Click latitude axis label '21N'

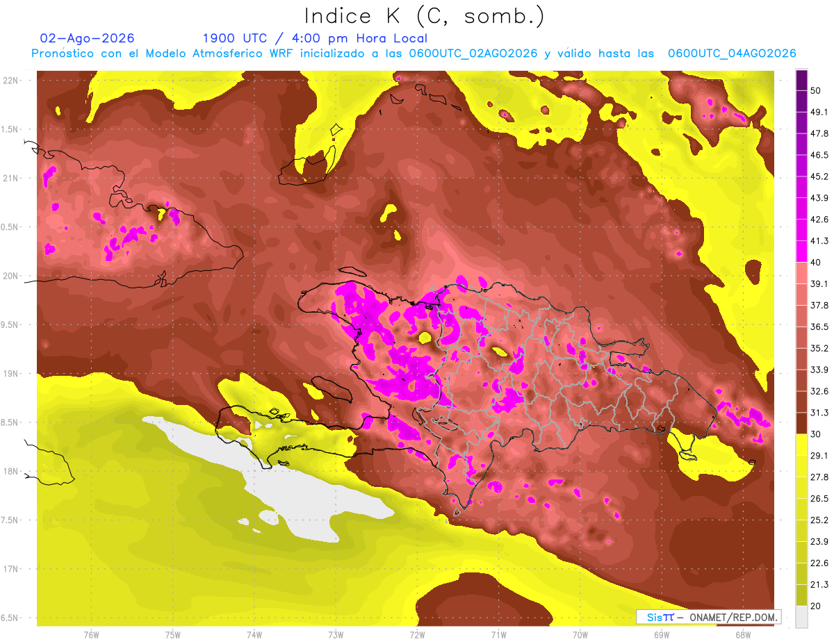coord(10,179)
